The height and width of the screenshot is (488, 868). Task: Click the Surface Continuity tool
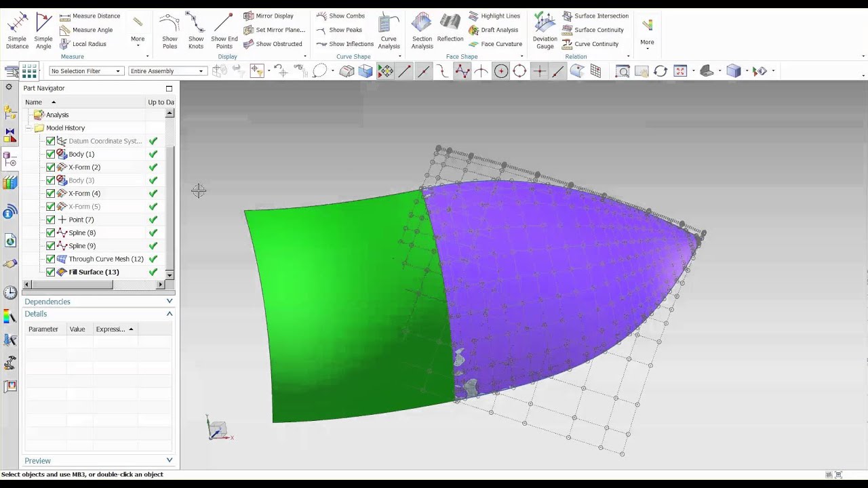593,30
